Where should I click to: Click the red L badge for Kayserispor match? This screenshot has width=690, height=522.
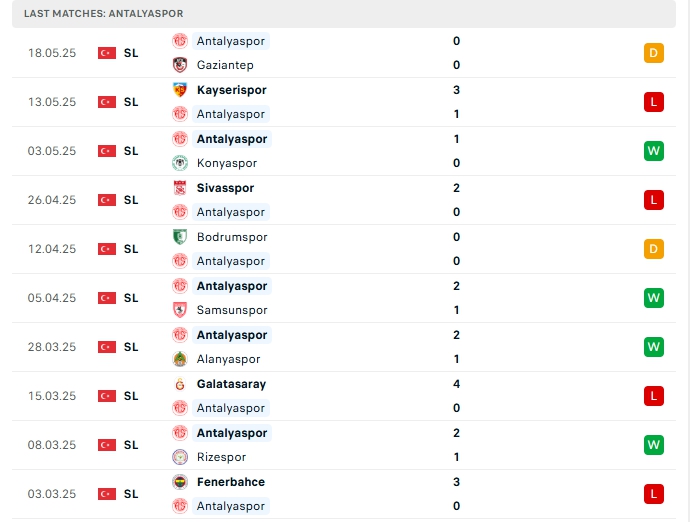(654, 102)
